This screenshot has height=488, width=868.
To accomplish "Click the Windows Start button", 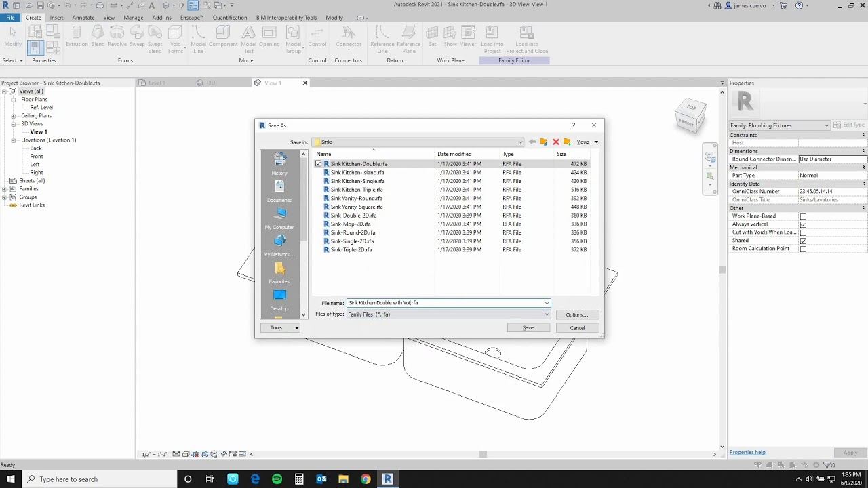I will click(x=11, y=479).
